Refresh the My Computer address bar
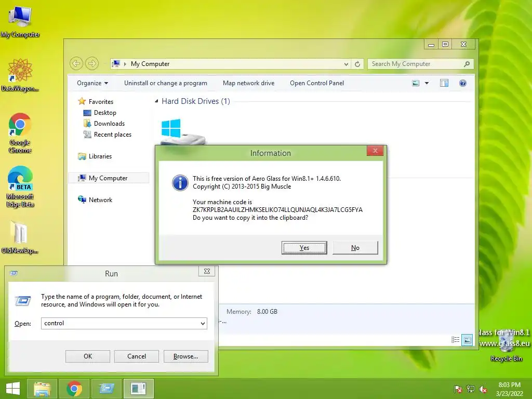This screenshot has width=532, height=399. coord(357,64)
